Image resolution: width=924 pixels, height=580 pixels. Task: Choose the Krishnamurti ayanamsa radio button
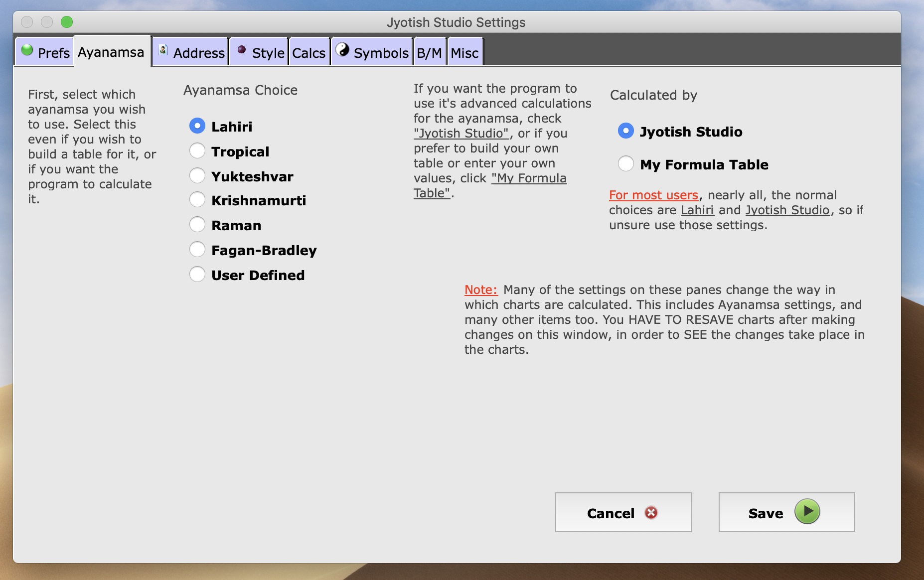197,200
